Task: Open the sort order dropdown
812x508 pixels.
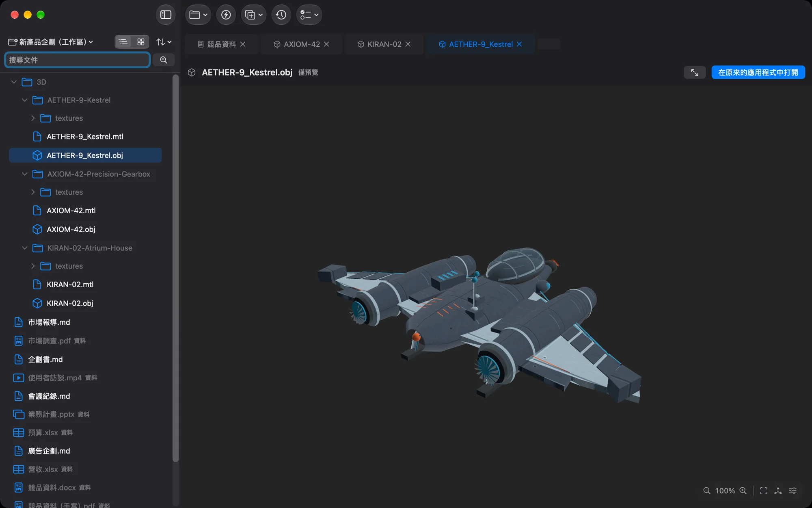Action: (164, 42)
